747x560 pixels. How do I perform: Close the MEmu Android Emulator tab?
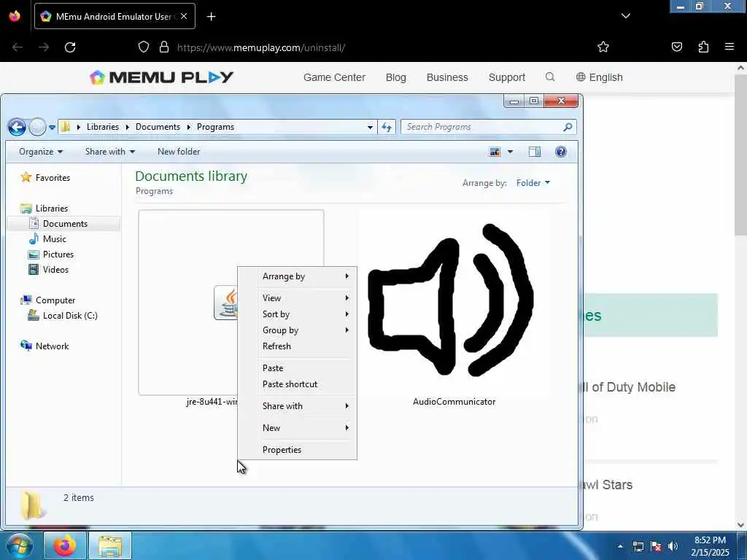pyautogui.click(x=184, y=16)
